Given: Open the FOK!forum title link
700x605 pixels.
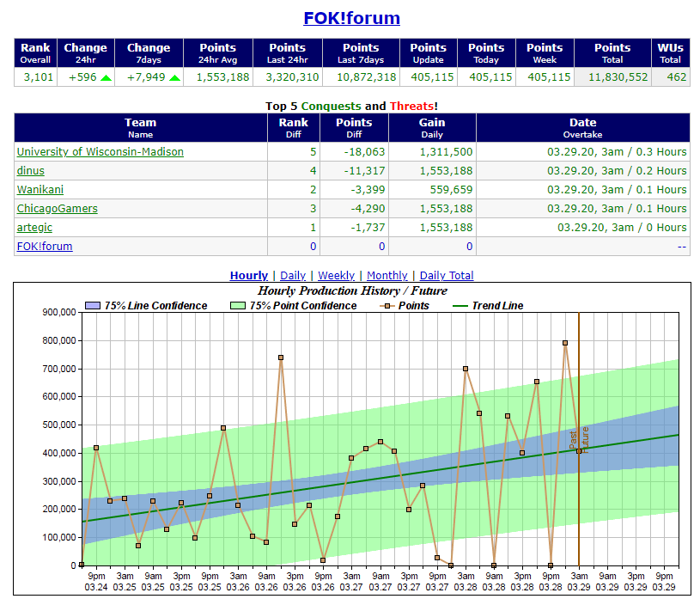Looking at the screenshot, I should point(352,18).
